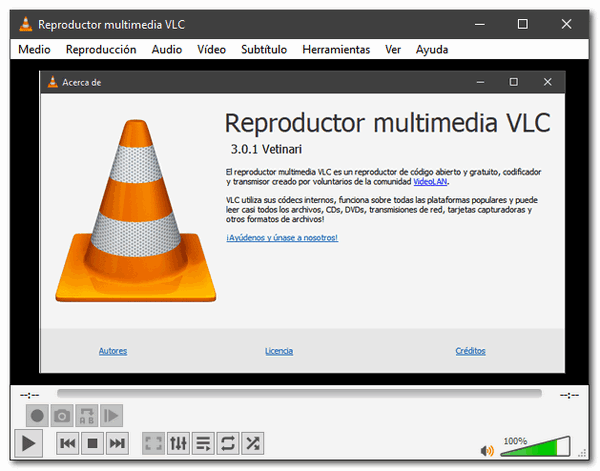This screenshot has width=600, height=471.
Task: Open the Vídeo menu
Action: 212,49
